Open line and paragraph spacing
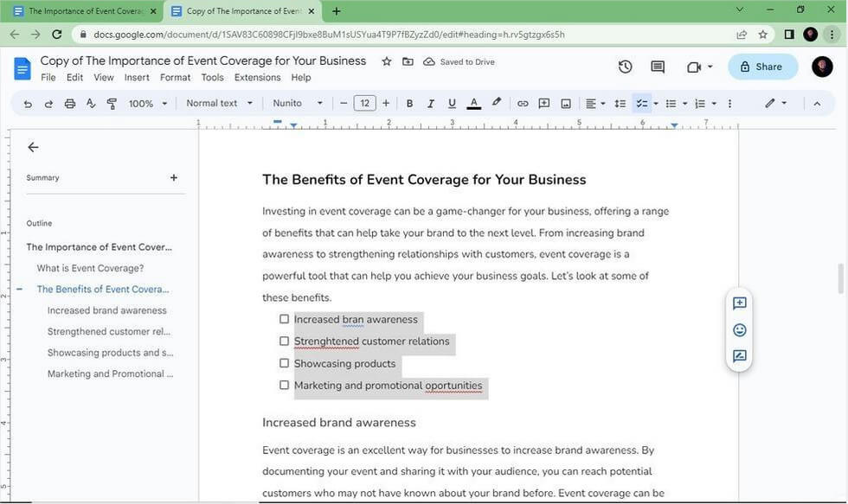The width and height of the screenshot is (848, 504). tap(620, 103)
